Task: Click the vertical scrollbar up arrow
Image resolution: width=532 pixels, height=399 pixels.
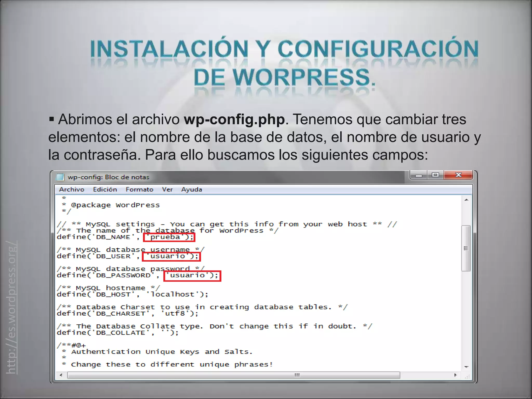Action: (x=466, y=200)
